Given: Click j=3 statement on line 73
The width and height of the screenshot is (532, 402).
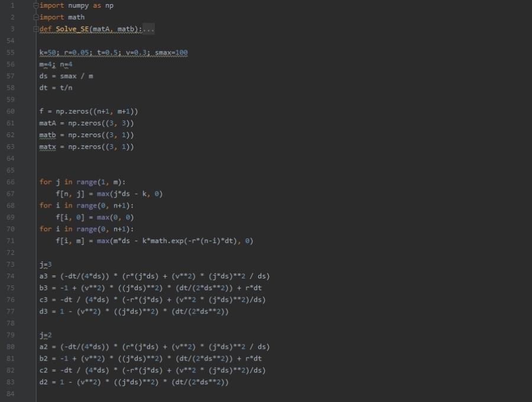Looking at the screenshot, I should point(46,264).
